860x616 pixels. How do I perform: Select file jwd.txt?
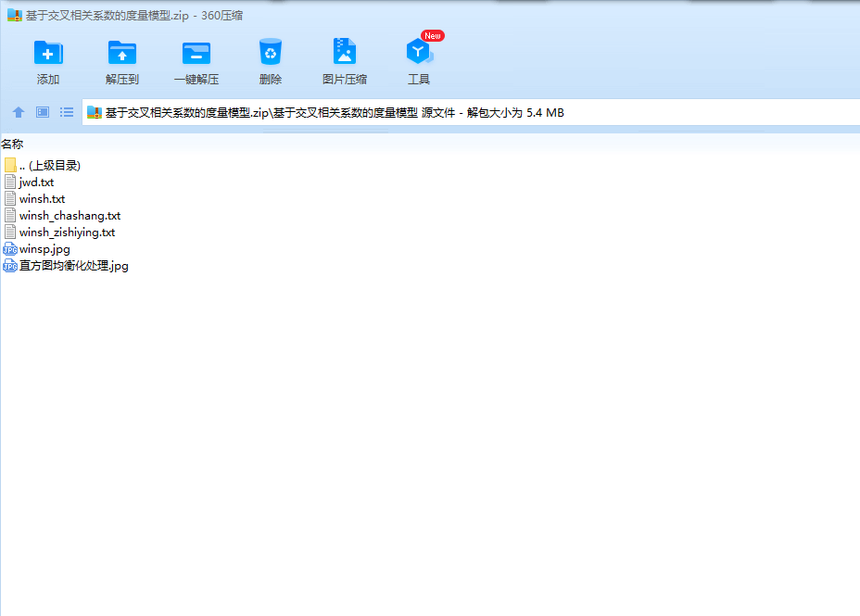[x=29, y=182]
